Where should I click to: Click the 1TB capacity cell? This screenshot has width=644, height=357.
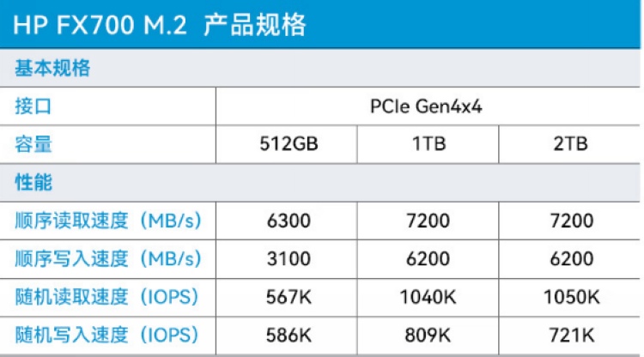427,144
